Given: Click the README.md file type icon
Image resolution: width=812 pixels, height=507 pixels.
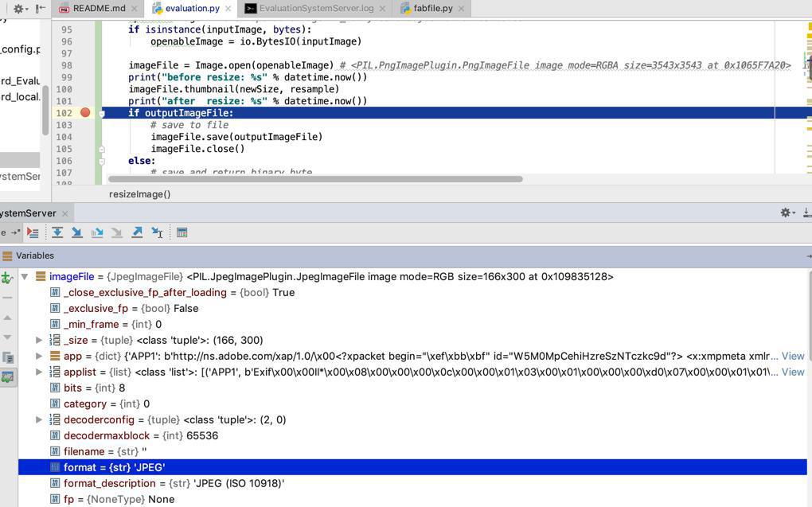Looking at the screenshot, I should pos(64,8).
